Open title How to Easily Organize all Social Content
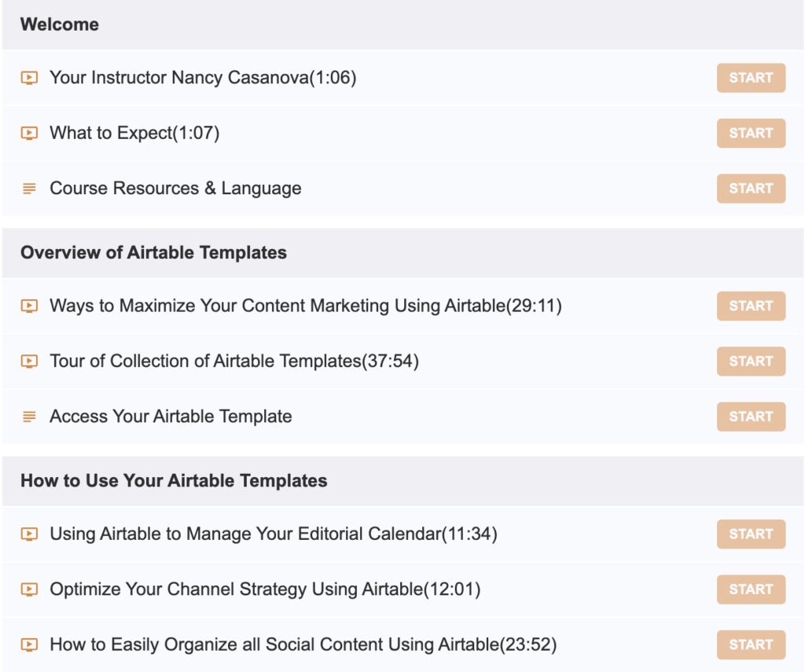 click(x=303, y=644)
